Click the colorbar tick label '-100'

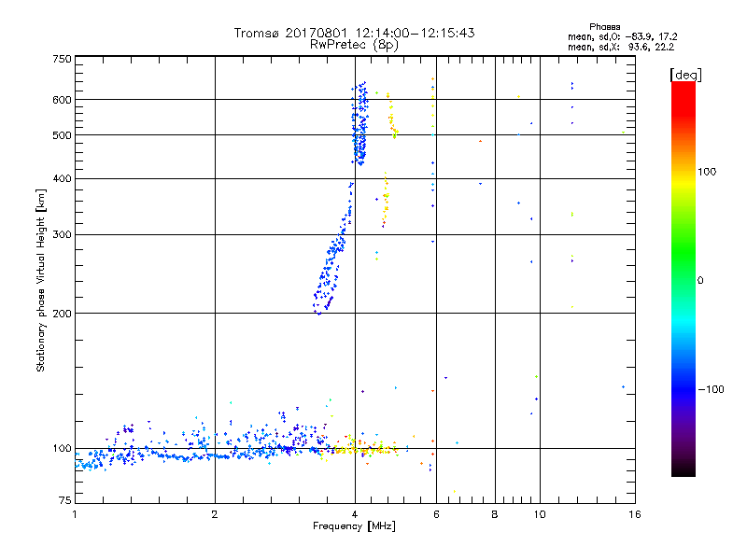[x=711, y=389]
